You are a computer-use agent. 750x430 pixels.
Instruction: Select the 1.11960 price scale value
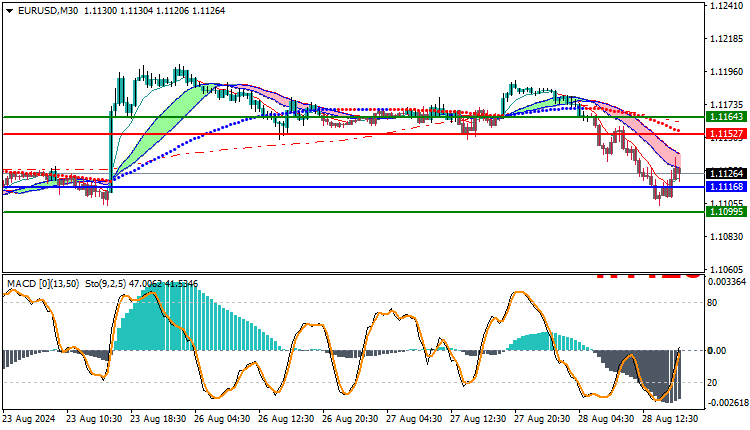[727, 72]
